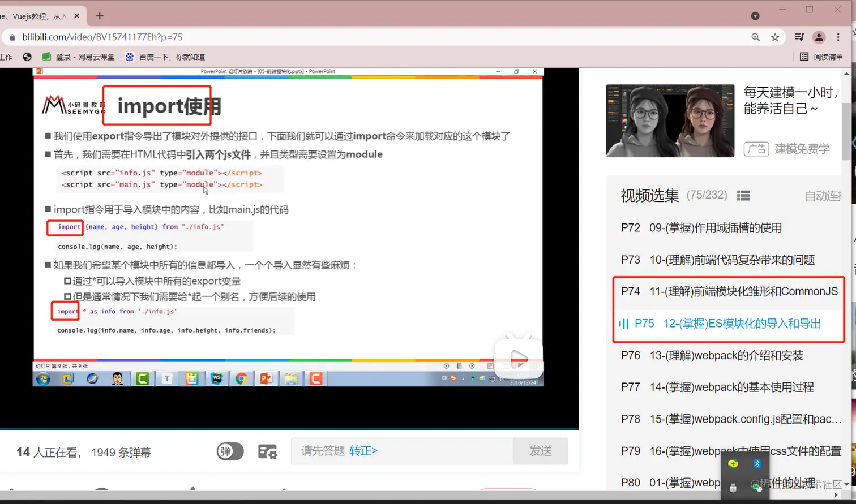Screen dimensions: 856x504
Task: Bookmark this page with the star icon
Action: click(775, 37)
